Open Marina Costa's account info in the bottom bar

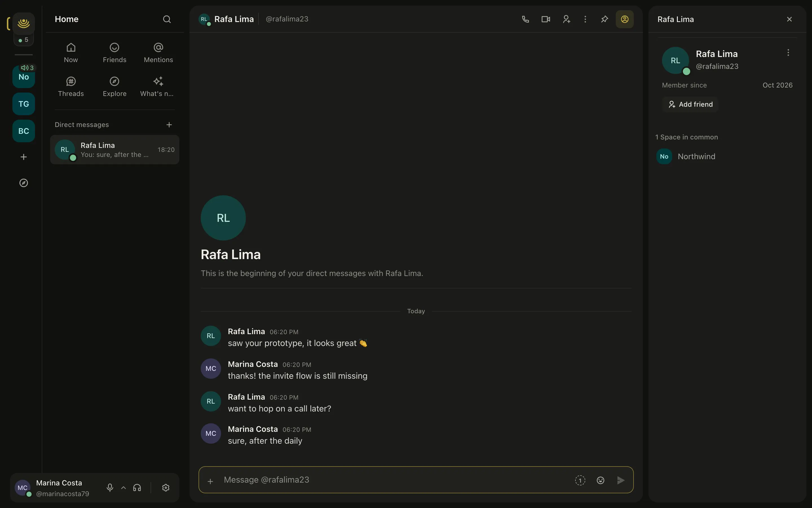[52, 488]
